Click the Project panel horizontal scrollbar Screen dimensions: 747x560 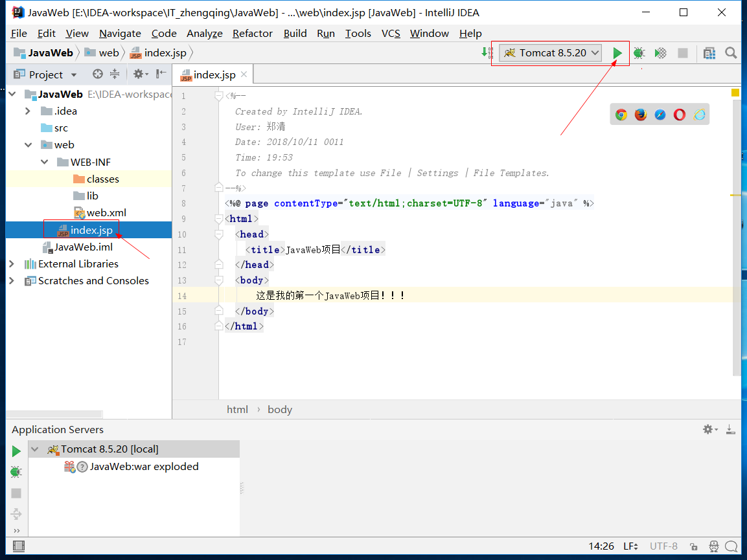point(54,414)
